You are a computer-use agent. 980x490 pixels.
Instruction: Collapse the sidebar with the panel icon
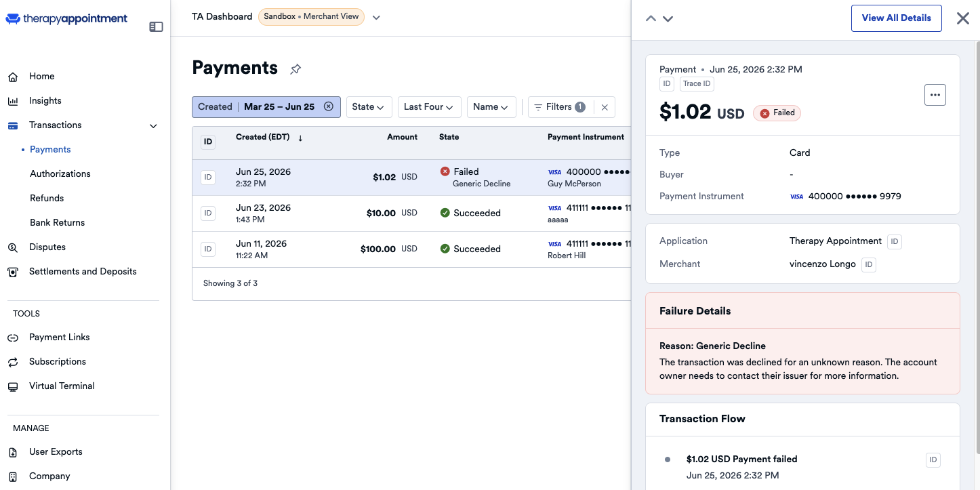156,27
